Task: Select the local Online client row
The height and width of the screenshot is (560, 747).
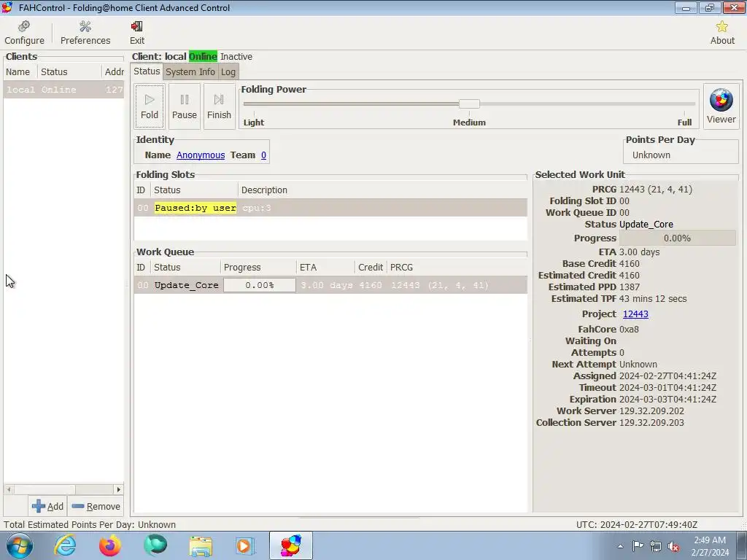Action: coord(63,90)
